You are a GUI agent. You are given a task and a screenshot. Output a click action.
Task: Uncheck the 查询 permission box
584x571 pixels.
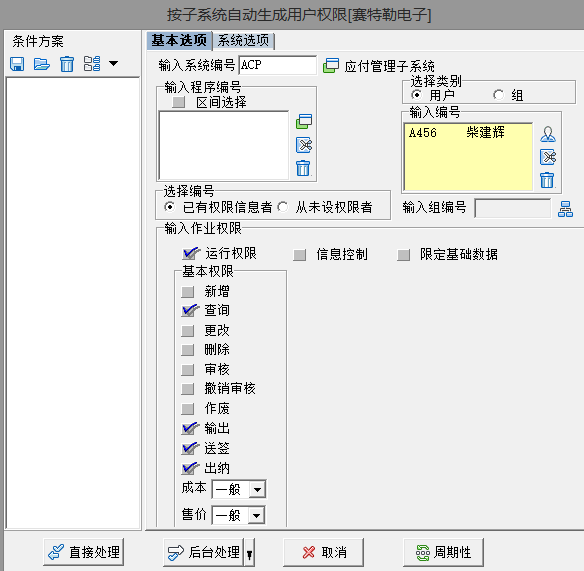(x=190, y=311)
